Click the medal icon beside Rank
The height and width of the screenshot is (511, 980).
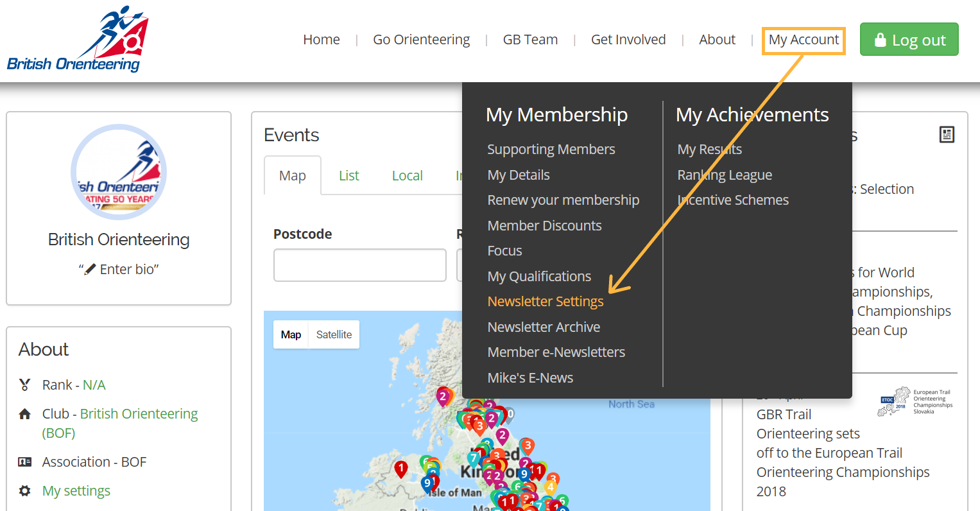25,385
